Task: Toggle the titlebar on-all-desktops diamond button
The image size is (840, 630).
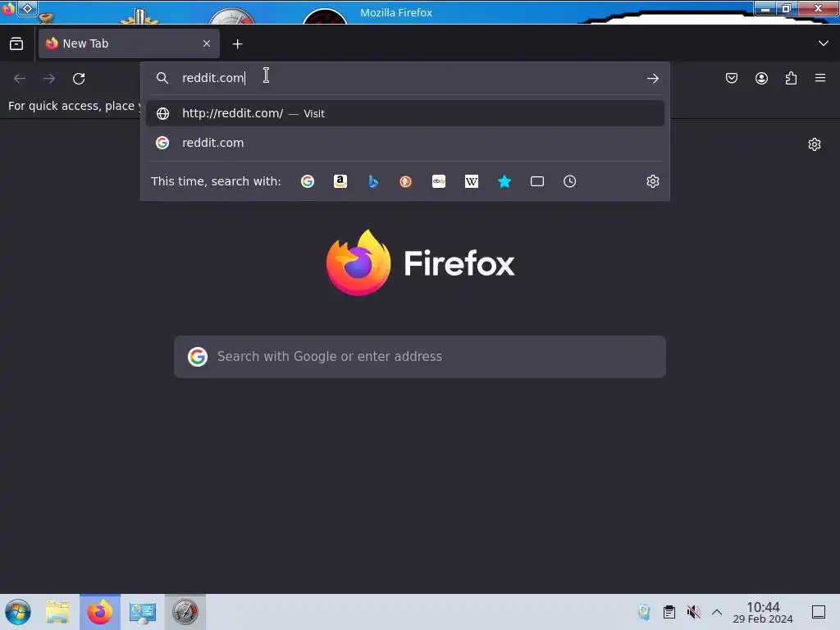Action: [x=27, y=8]
